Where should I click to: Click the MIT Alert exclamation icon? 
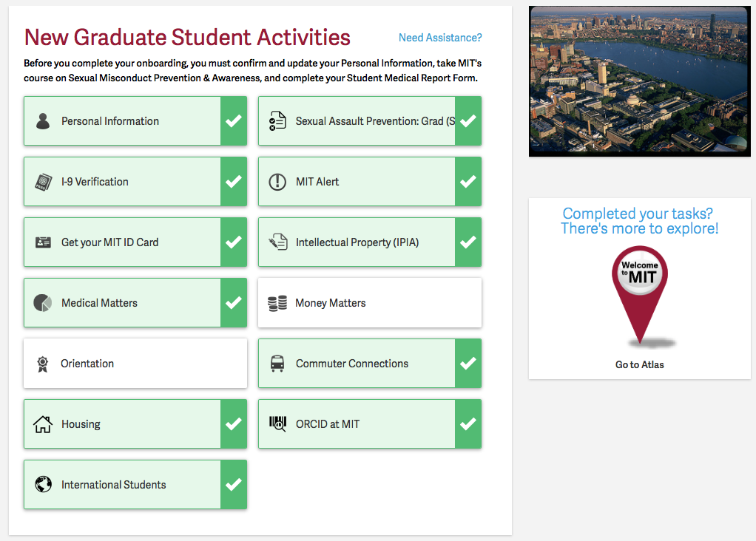[277, 182]
